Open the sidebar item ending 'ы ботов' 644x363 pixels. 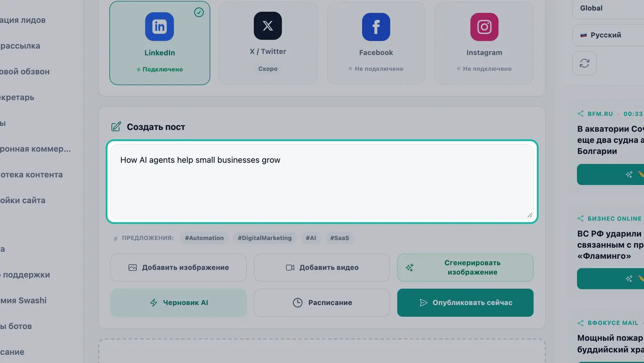pyautogui.click(x=16, y=326)
